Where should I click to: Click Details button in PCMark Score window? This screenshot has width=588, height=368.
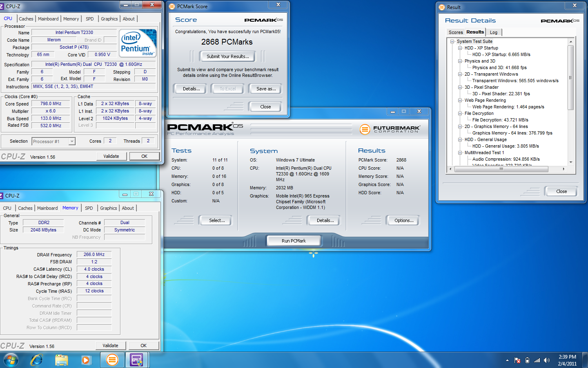pos(191,89)
